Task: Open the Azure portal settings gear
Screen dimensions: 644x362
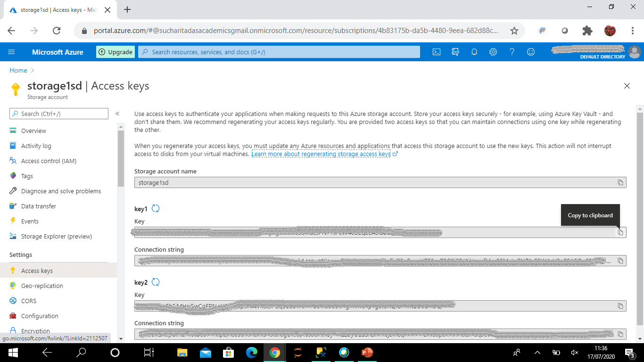Action: 493,52
